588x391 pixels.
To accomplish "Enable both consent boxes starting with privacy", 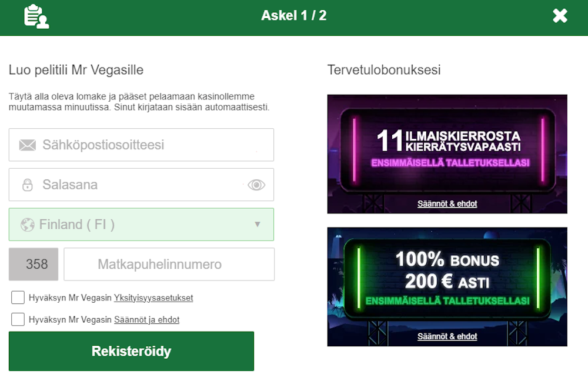I will [x=18, y=298].
